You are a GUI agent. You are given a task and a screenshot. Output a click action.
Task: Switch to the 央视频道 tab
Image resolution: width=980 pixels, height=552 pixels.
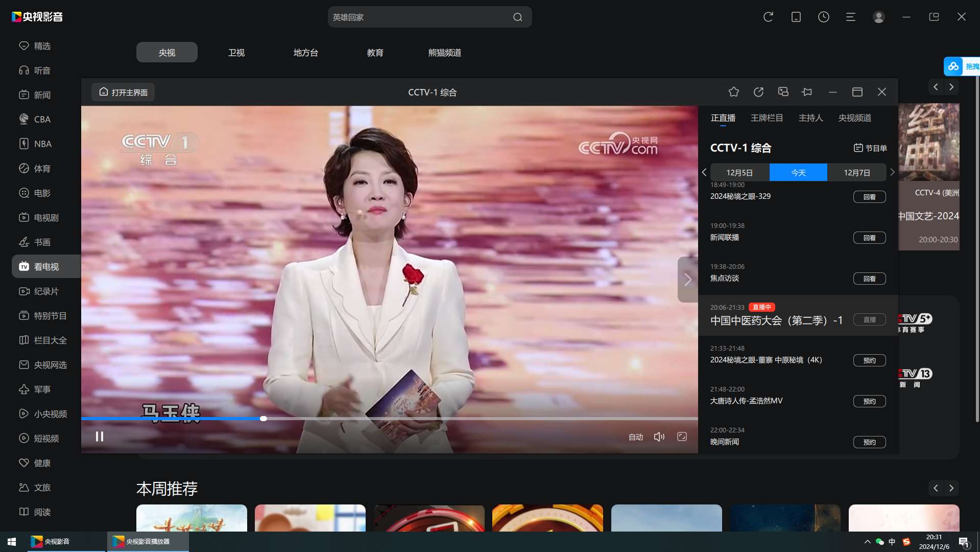pyautogui.click(x=855, y=118)
